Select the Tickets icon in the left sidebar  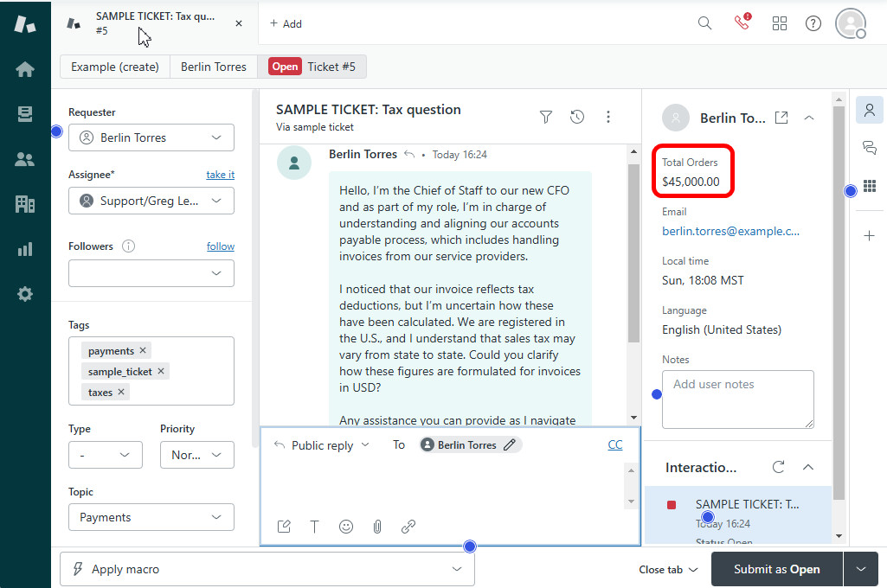click(25, 112)
